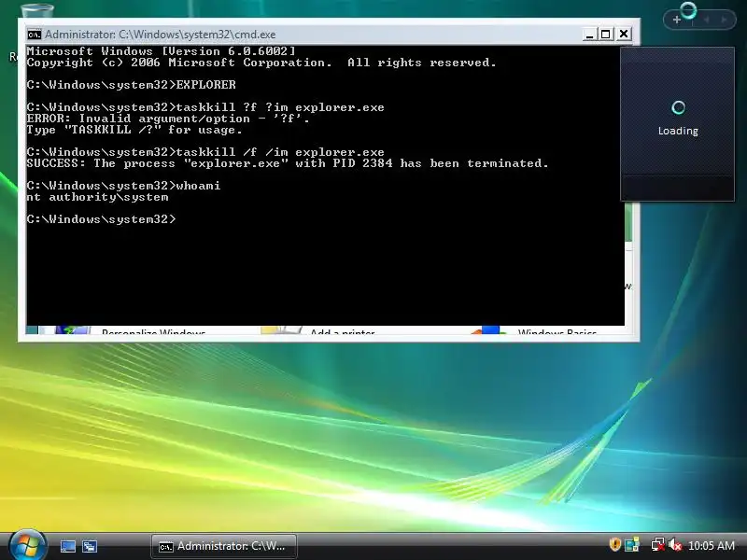Close the Administrator cmd.exe window
This screenshot has height=560, width=747.
click(624, 34)
